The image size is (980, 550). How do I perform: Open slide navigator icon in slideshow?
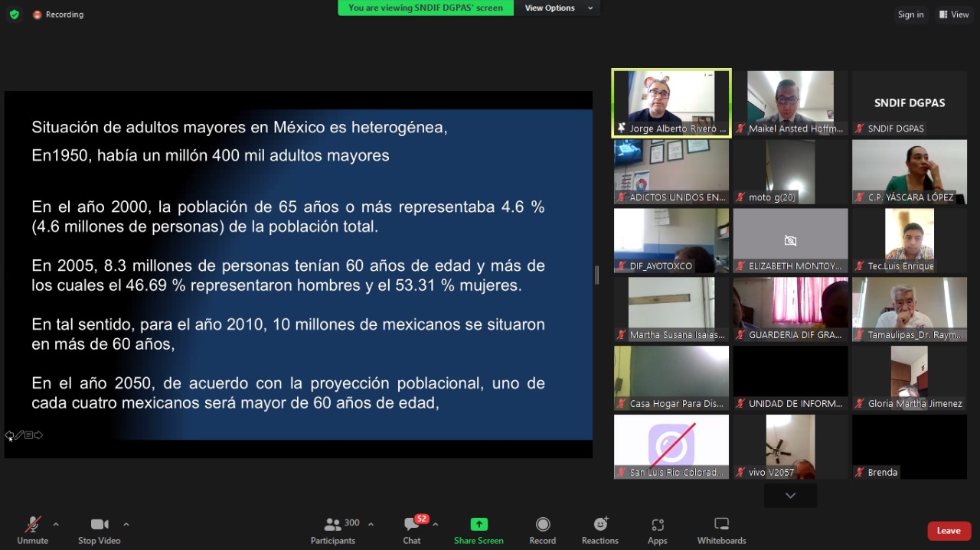click(28, 435)
